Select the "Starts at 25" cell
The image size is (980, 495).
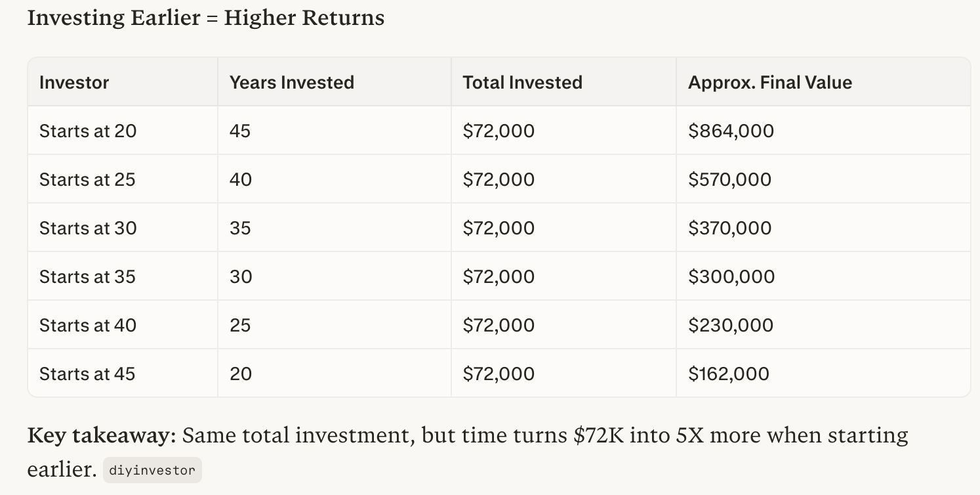[87, 180]
